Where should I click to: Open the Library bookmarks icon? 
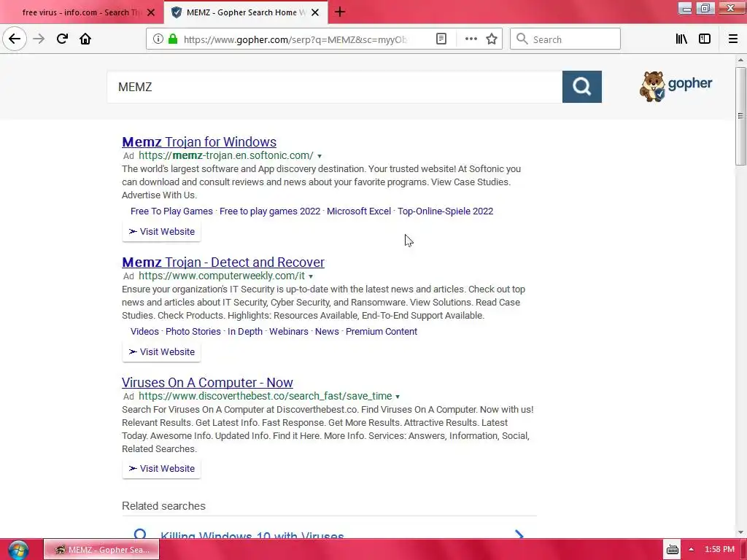(681, 39)
